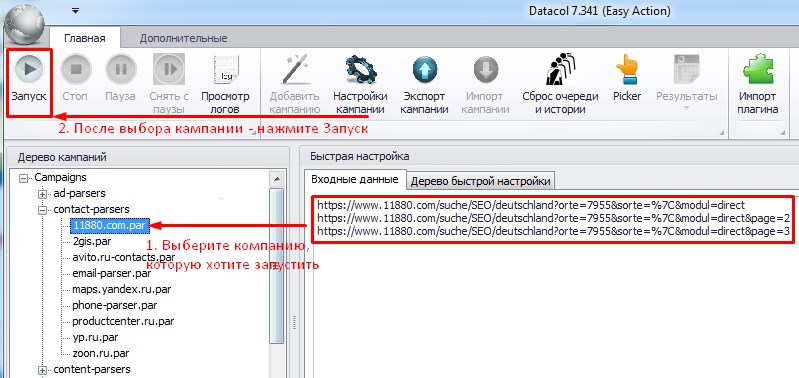This screenshot has width=799, height=378.
Task: Click Импорт кампании down-arrow icon
Action: point(486,69)
